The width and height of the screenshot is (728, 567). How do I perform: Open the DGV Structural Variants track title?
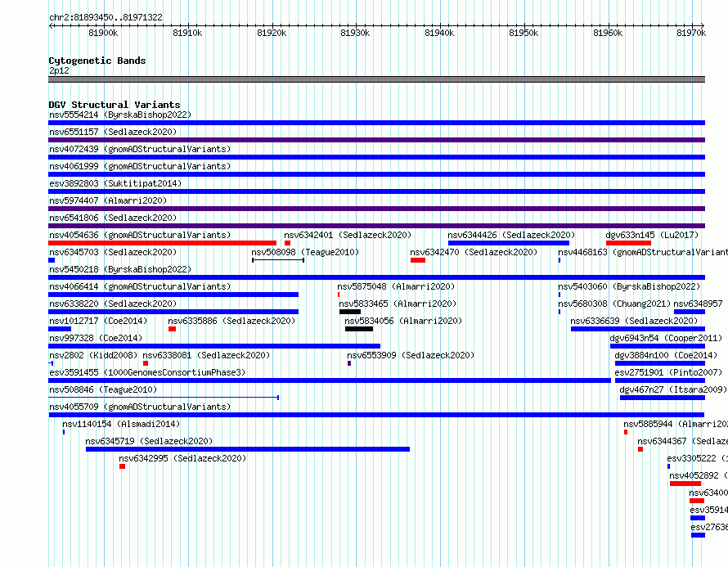[115, 105]
